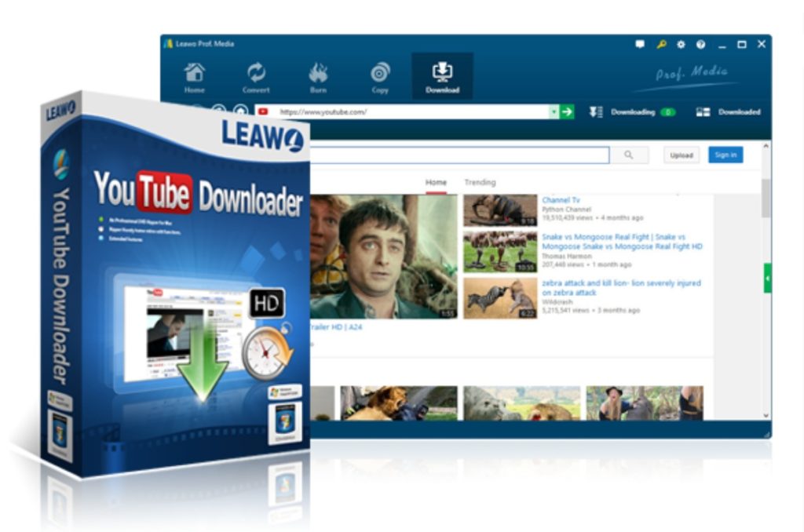Screen dimensions: 804x532
Task: Click the YouTube search box
Action: tap(460, 155)
